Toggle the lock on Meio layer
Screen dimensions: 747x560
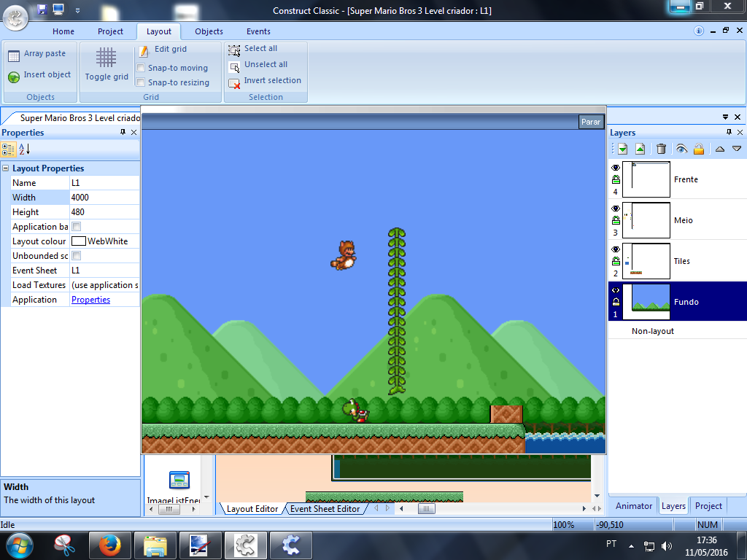tap(616, 220)
